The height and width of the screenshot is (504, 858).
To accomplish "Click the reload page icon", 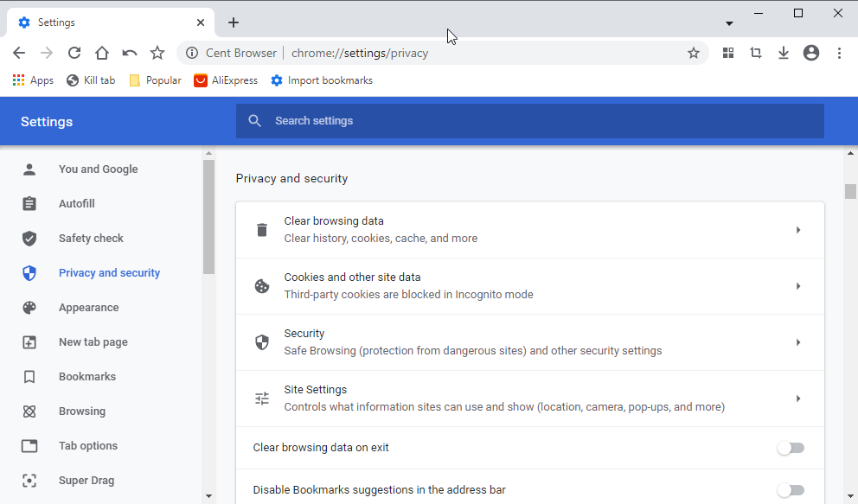I will coord(74,53).
